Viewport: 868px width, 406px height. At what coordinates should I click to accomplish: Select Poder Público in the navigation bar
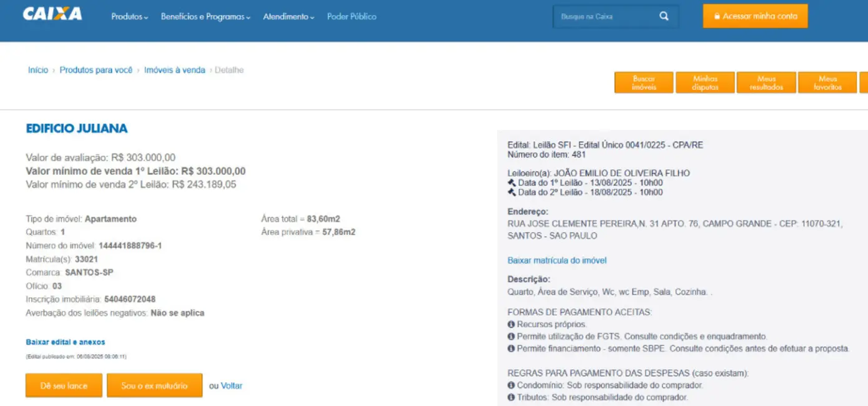pyautogui.click(x=351, y=17)
